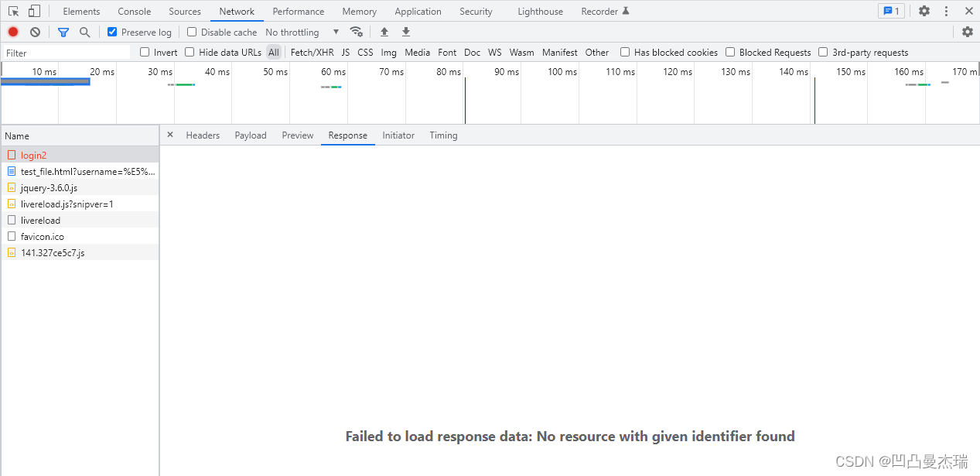Viewport: 980px width, 476px height.
Task: Open network conditions wifi icon
Action: (x=356, y=33)
